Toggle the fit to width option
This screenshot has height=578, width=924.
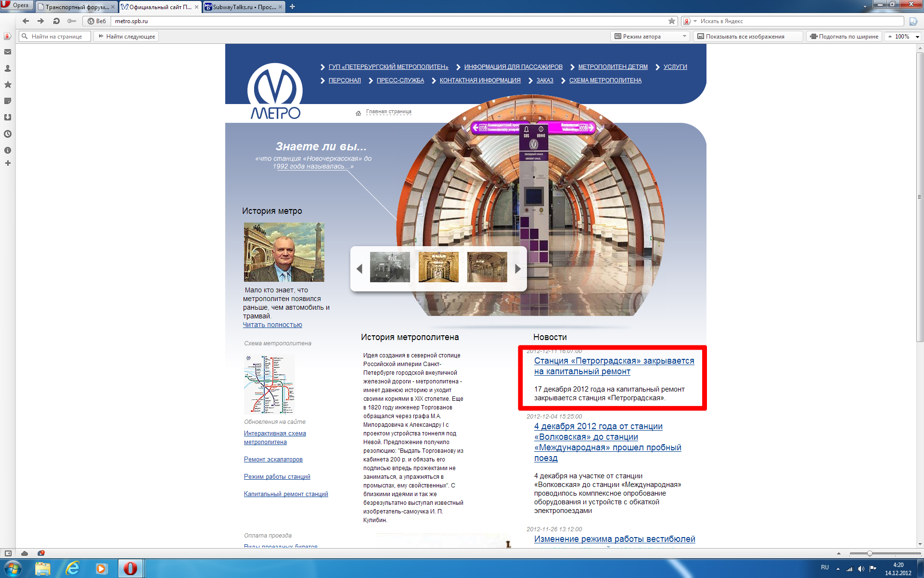click(x=845, y=37)
